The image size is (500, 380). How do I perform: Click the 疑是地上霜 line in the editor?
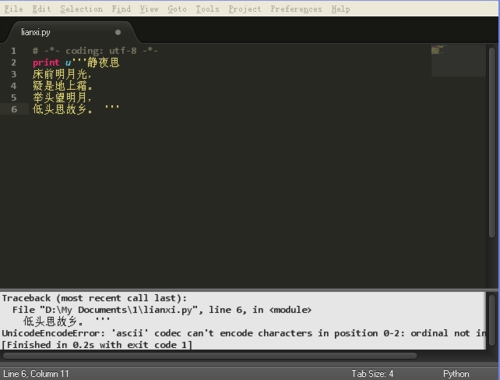coord(62,86)
